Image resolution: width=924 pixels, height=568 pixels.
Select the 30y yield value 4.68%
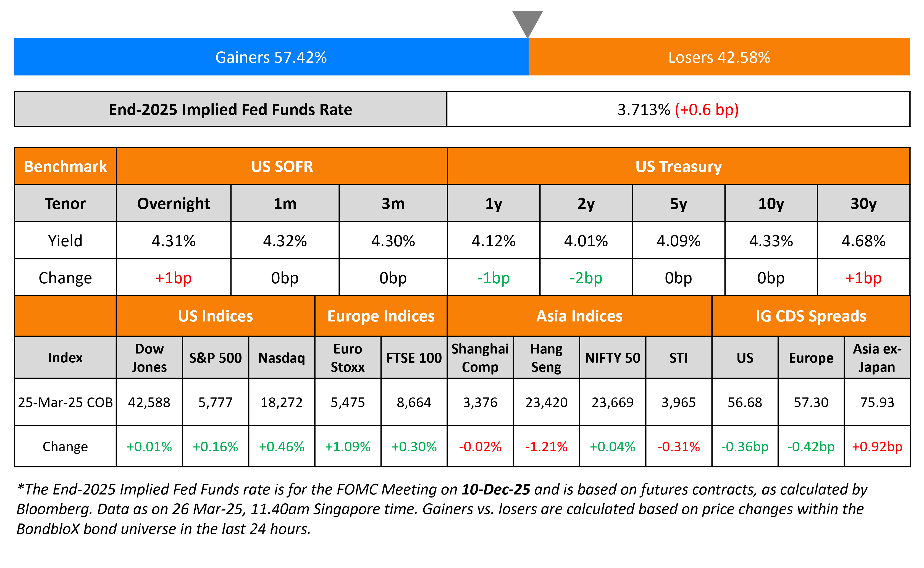coord(863,240)
